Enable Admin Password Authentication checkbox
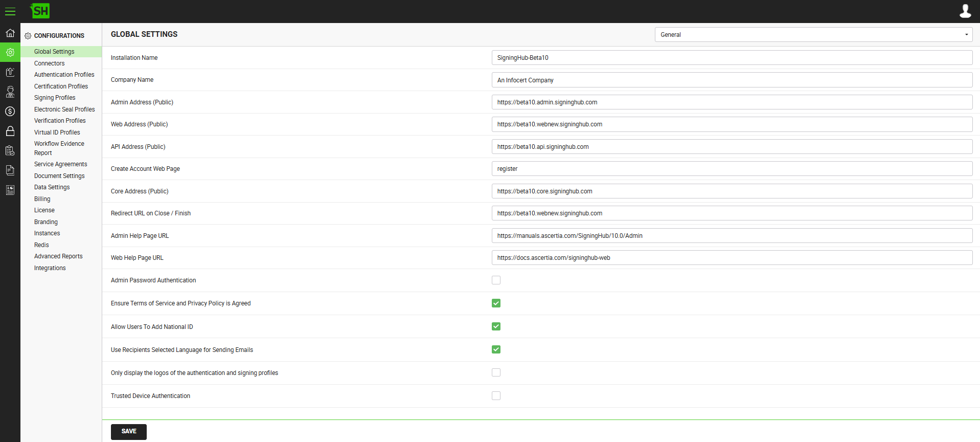 pos(496,280)
